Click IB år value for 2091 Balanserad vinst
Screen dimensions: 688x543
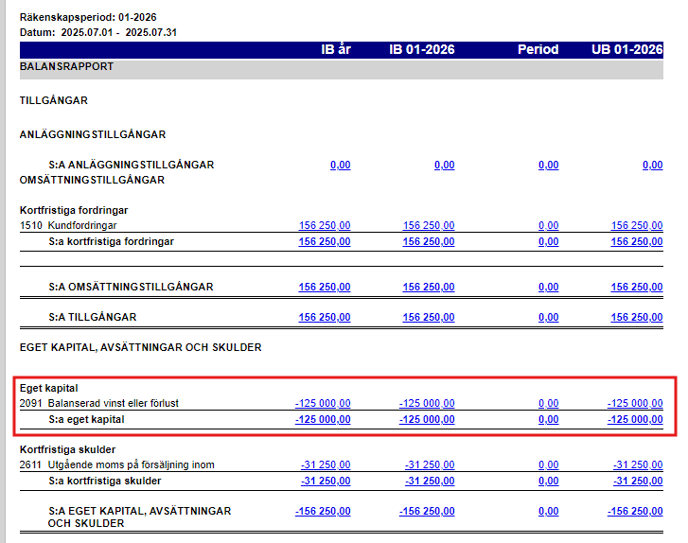[x=322, y=403]
